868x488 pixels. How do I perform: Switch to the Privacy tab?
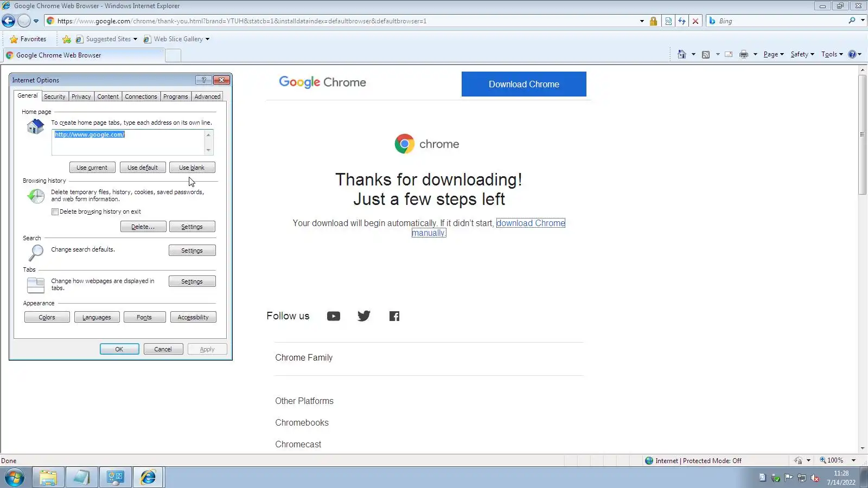[81, 97]
